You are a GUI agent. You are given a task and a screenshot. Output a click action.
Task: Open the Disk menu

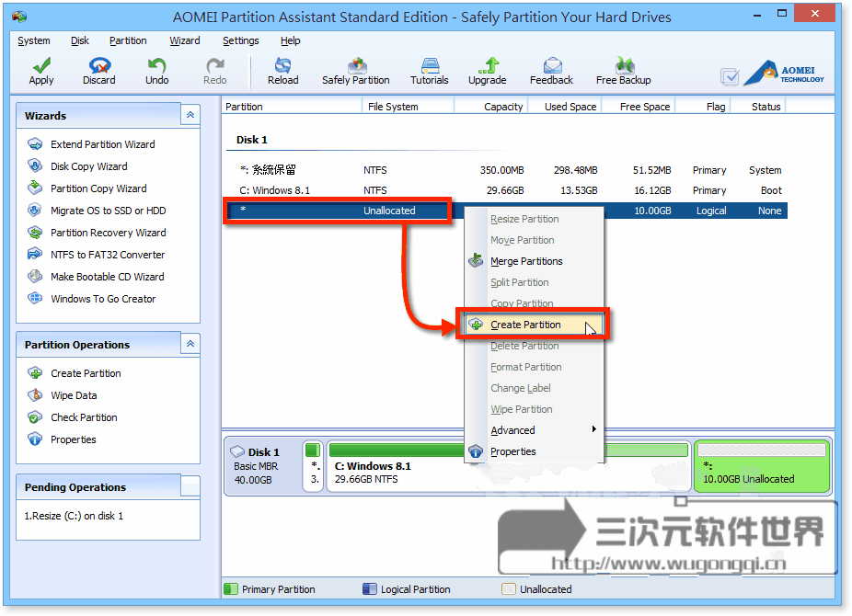[x=79, y=40]
